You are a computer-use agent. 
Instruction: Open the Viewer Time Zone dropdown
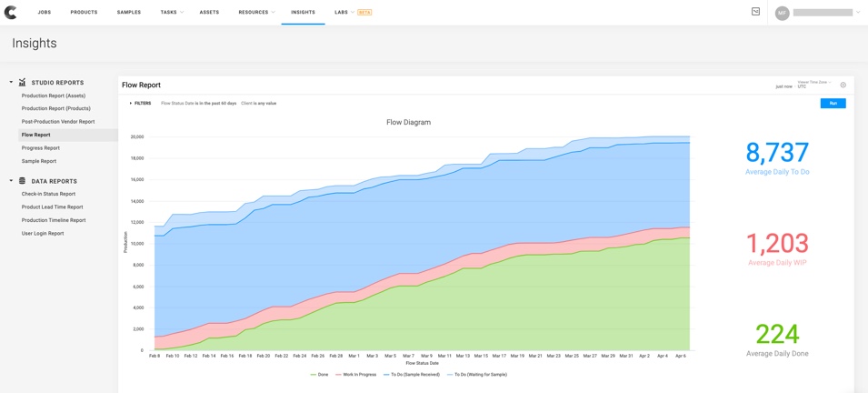[x=814, y=85]
